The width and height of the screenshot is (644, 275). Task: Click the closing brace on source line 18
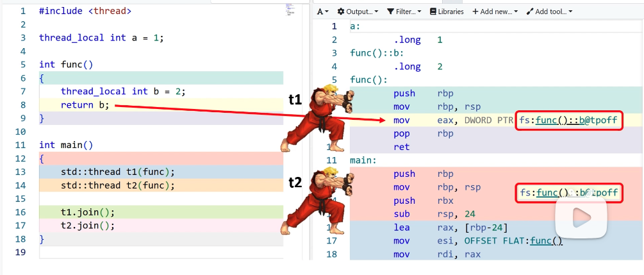click(42, 239)
